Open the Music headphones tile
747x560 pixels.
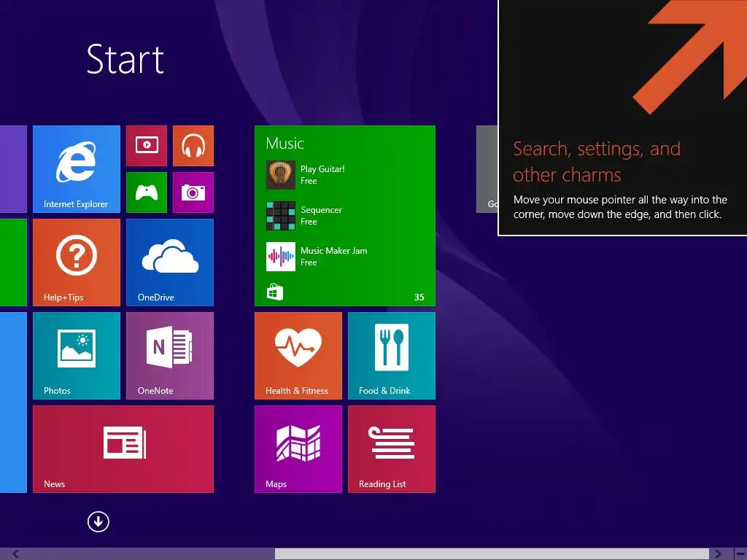click(193, 146)
